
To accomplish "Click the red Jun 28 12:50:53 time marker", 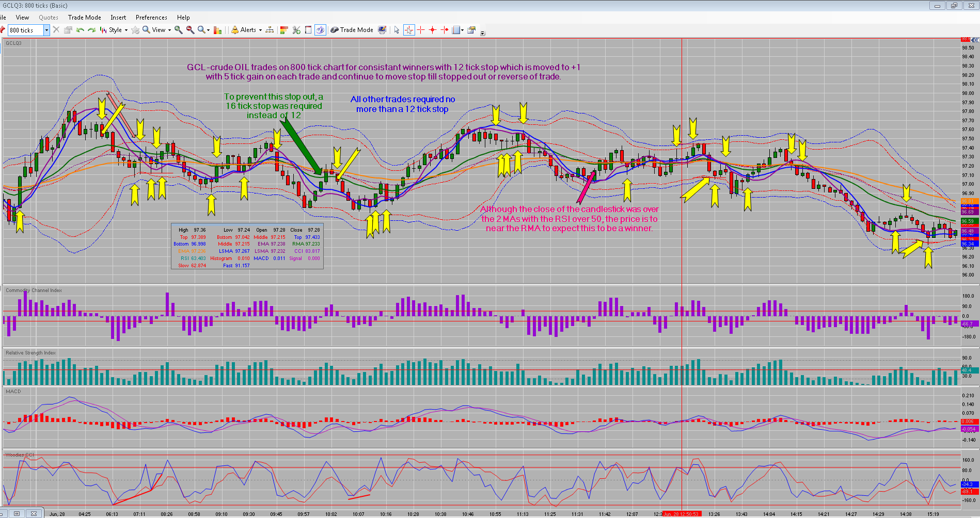I will click(681, 514).
